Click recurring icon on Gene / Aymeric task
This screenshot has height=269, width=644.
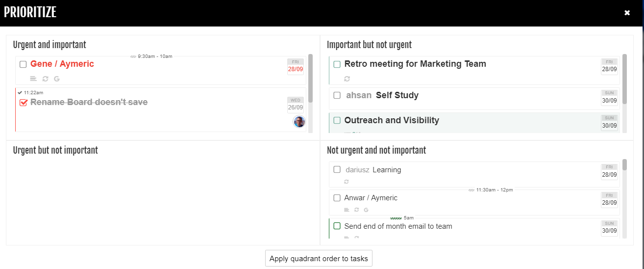[x=46, y=79]
